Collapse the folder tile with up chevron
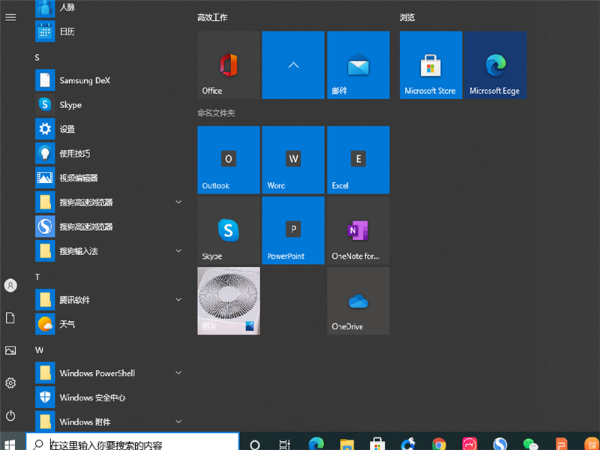The image size is (600, 450). (293, 65)
